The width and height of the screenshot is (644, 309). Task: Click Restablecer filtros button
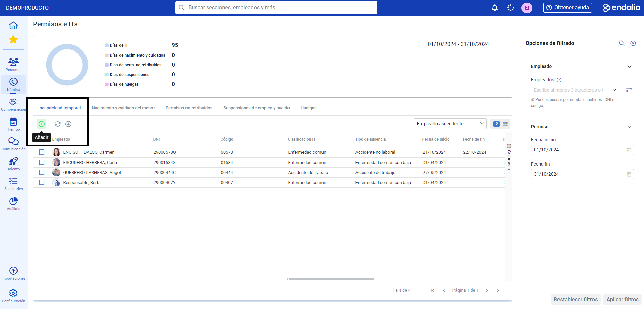click(x=576, y=300)
